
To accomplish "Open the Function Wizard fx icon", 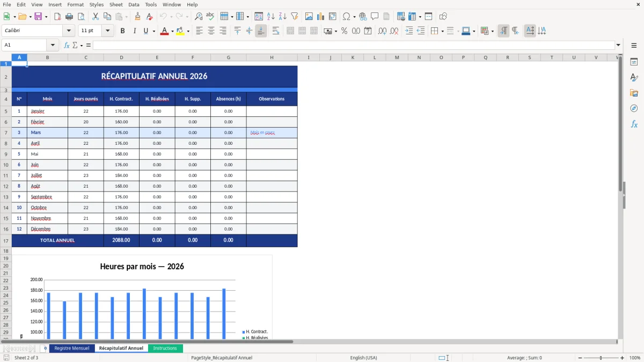I will pyautogui.click(x=67, y=45).
